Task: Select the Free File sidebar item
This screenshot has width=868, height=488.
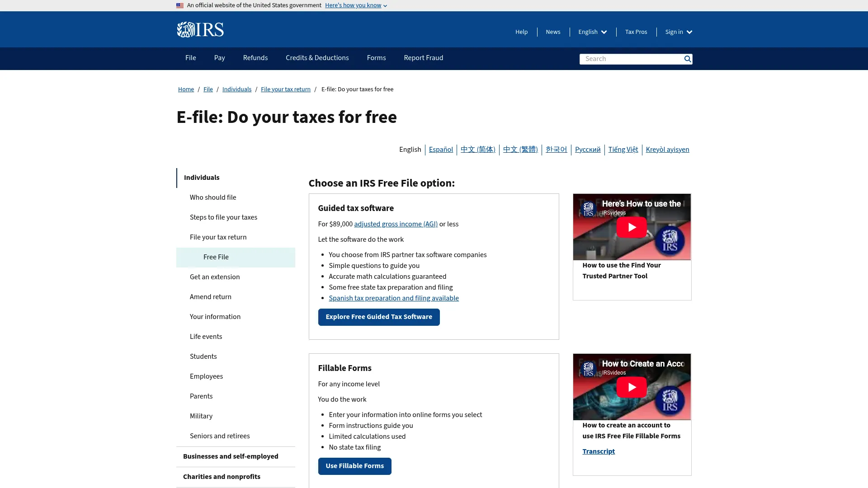Action: point(236,258)
